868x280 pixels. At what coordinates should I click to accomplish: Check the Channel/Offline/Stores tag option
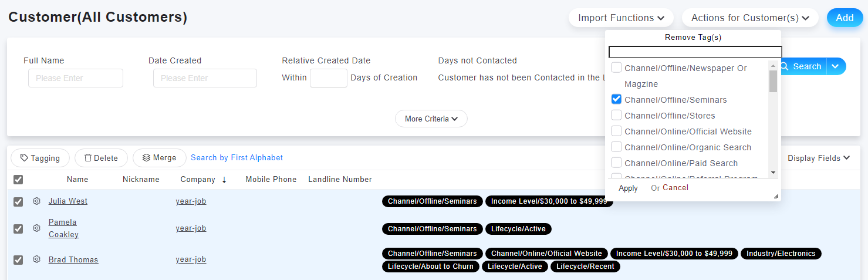point(616,115)
